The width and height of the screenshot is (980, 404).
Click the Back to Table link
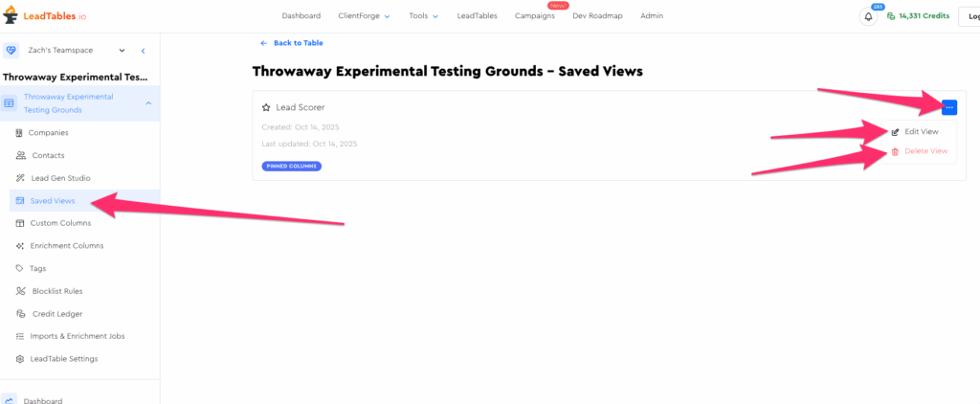[291, 43]
